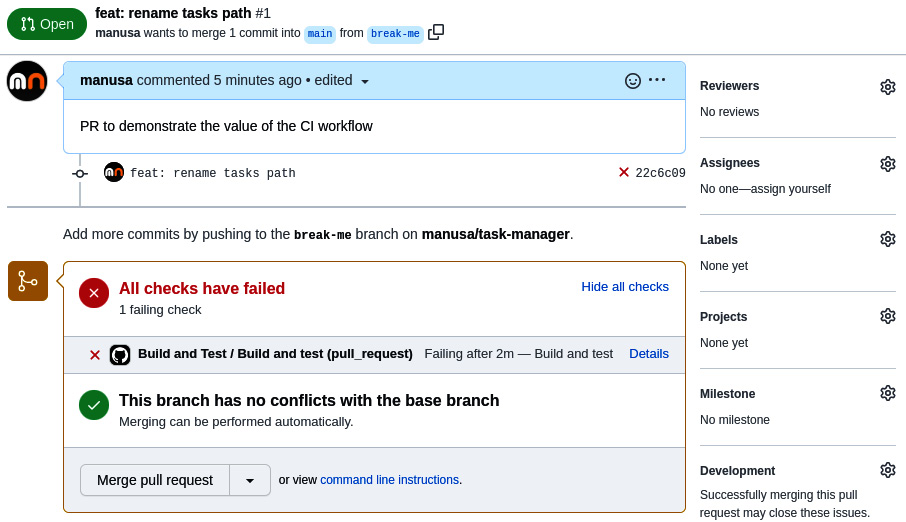Click the Assignees heading
Image resolution: width=906 pixels, height=522 pixels.
coord(730,163)
